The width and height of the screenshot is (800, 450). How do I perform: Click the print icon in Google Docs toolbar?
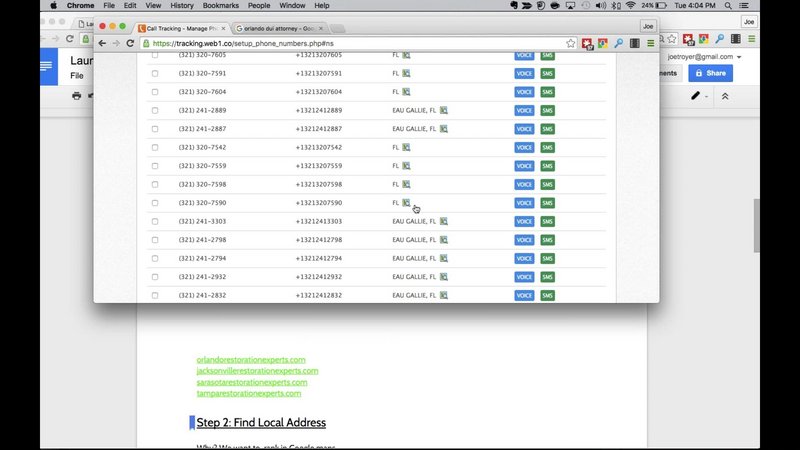click(77, 95)
